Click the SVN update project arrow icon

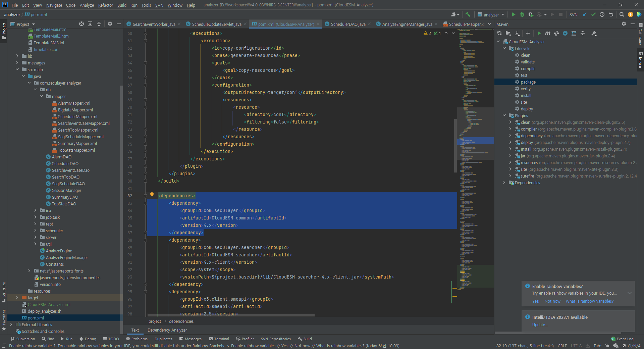point(585,14)
